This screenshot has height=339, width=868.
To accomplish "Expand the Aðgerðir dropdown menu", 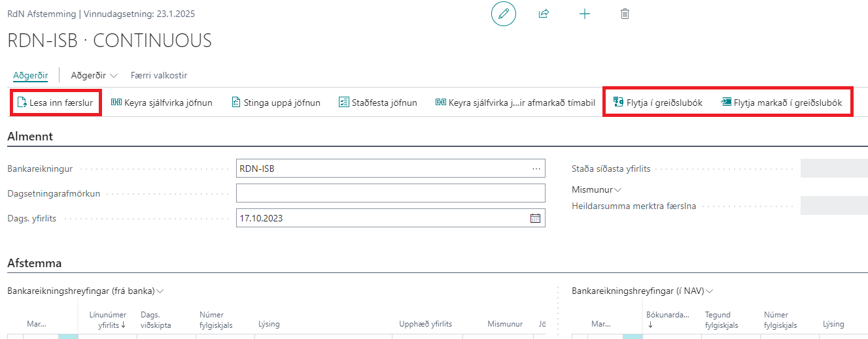I will click(94, 75).
